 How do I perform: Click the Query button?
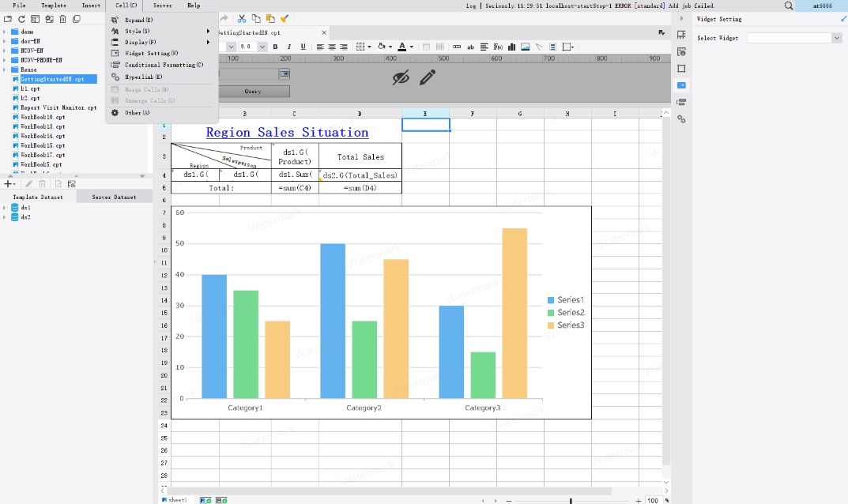[253, 92]
